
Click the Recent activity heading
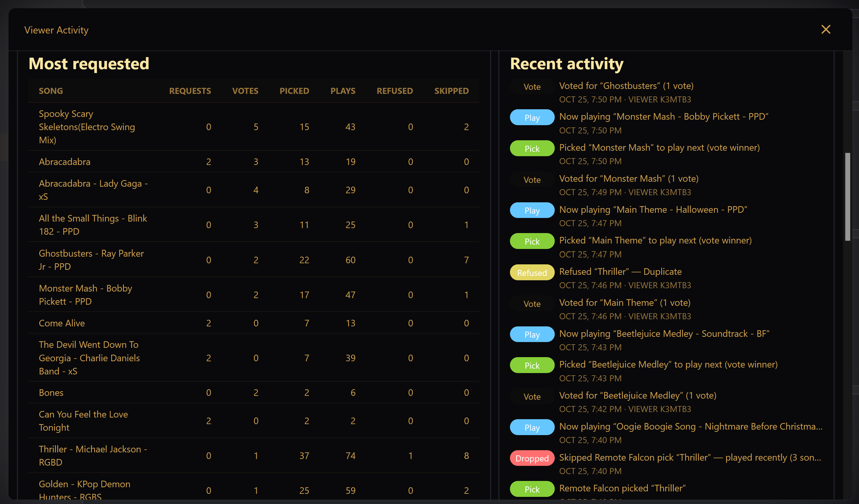point(567,64)
